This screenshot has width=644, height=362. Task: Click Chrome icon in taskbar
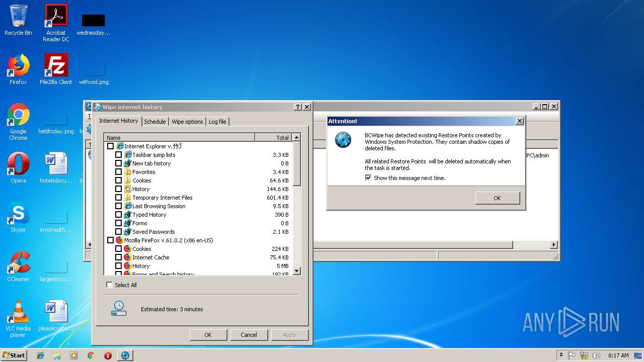pos(91,355)
